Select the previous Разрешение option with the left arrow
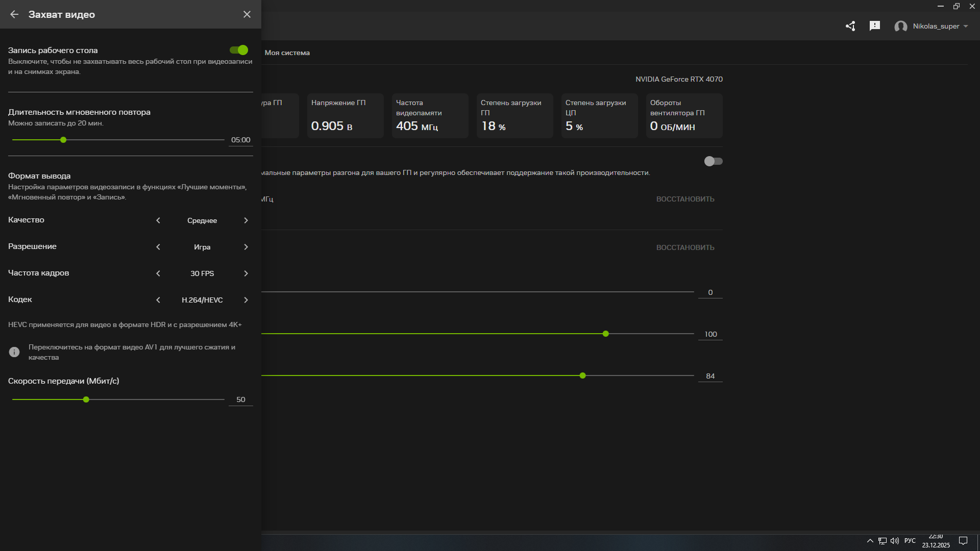The height and width of the screenshot is (551, 980). point(158,247)
